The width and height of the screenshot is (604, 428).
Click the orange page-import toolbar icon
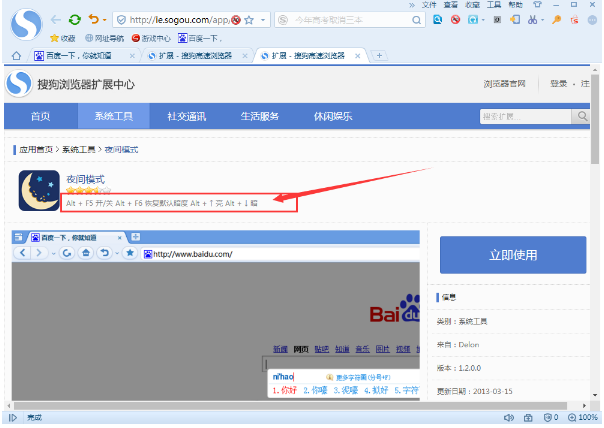515,19
